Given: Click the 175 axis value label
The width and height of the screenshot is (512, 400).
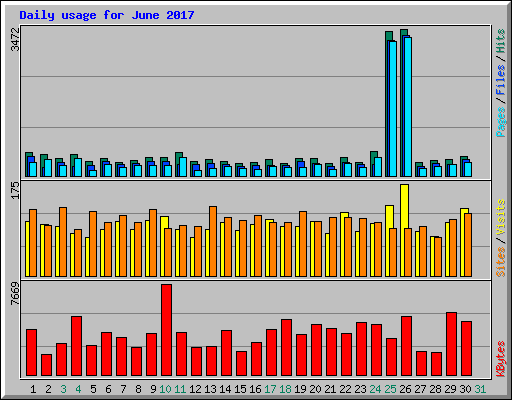Looking at the screenshot, I should click(15, 190).
